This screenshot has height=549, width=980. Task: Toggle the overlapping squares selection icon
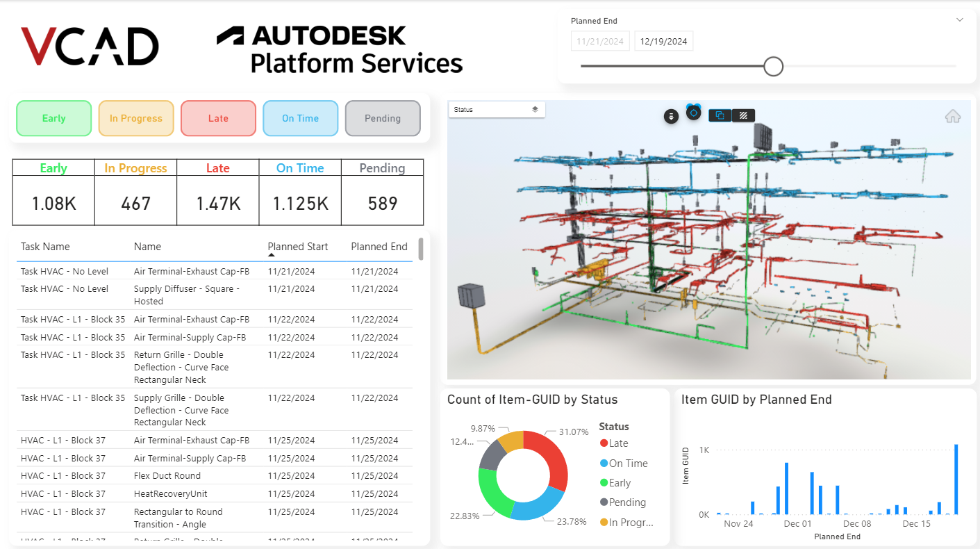click(720, 116)
